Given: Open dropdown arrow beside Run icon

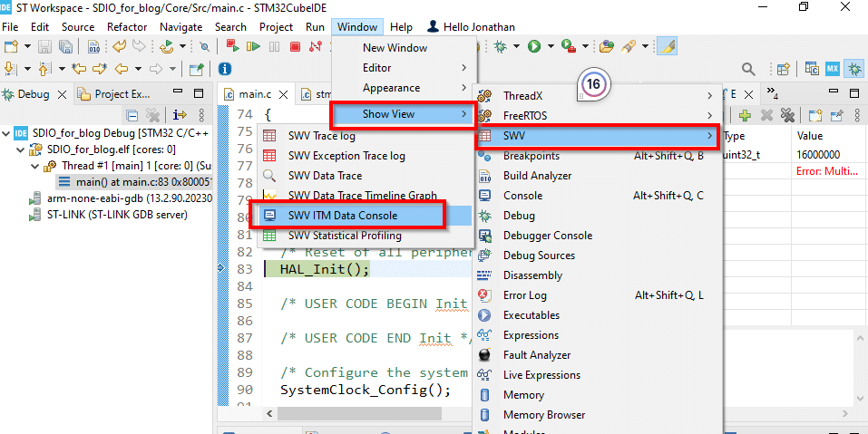Looking at the screenshot, I should click(550, 47).
